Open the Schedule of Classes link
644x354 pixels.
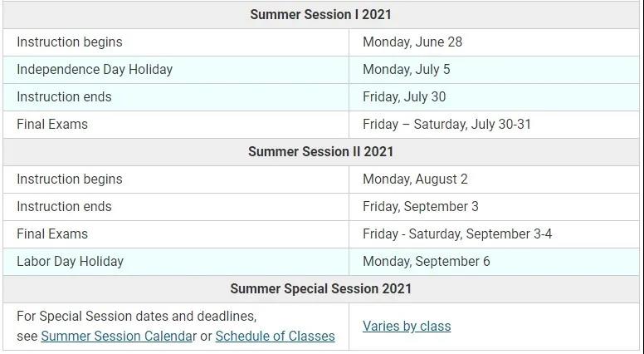(276, 336)
